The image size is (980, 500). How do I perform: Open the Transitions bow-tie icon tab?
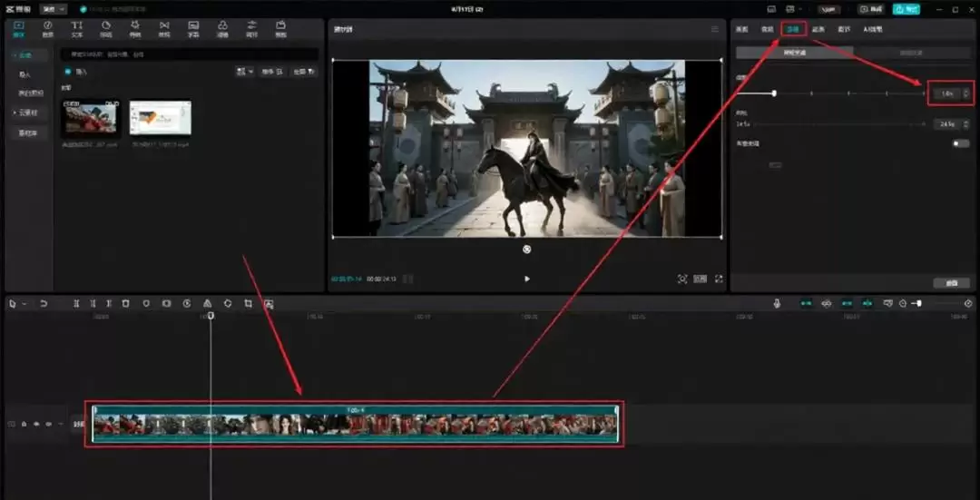(164, 29)
